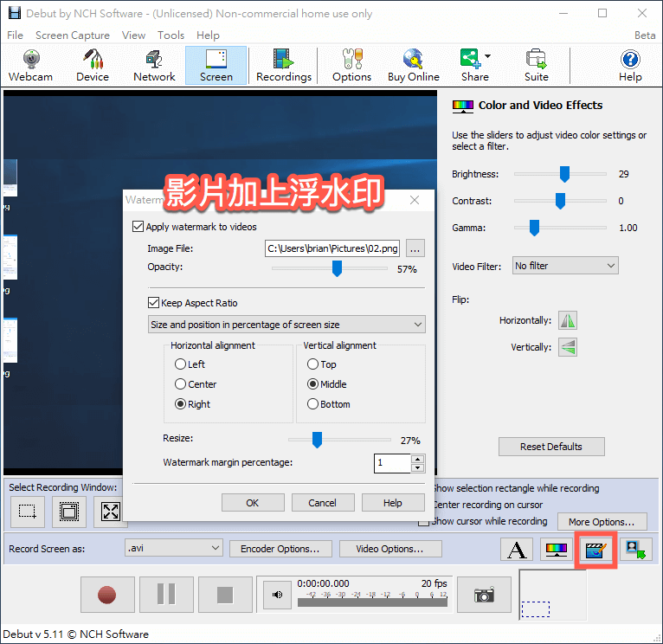Expand size and position units dropdown
This screenshot has width=663, height=644.
tap(286, 325)
